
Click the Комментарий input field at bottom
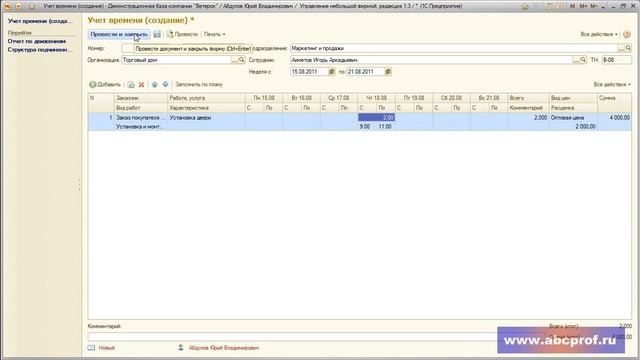tap(292, 337)
